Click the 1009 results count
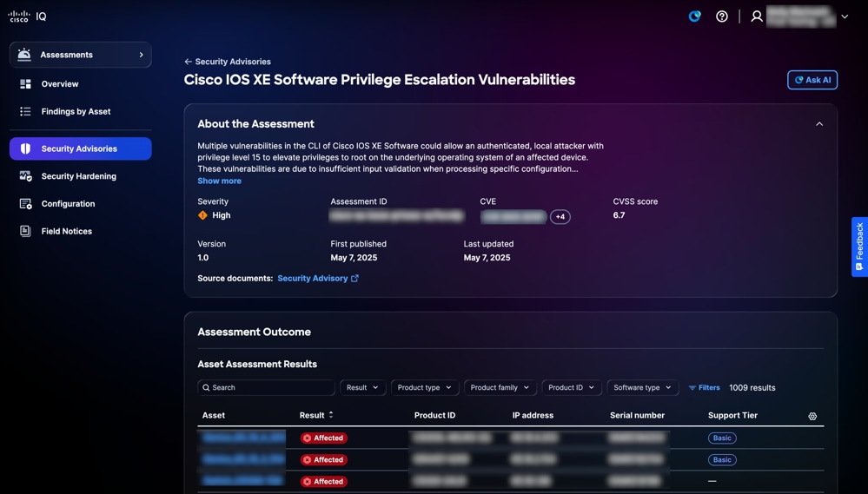868x494 pixels. pos(752,388)
